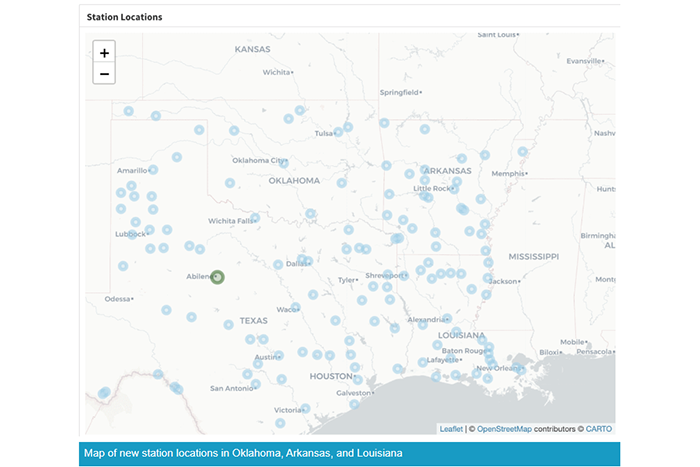The height and width of the screenshot is (467, 700).
Task: Select the station marker nearest Memphis
Action: pos(522,151)
